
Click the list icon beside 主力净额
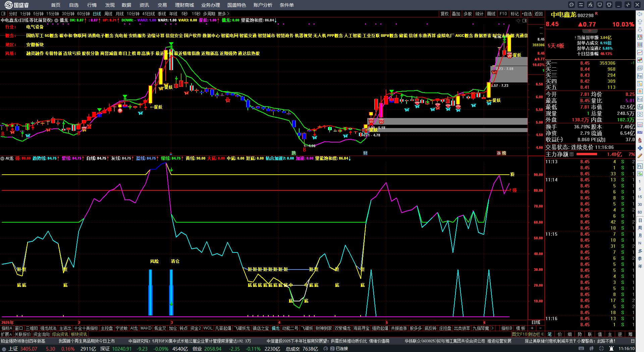(572, 154)
